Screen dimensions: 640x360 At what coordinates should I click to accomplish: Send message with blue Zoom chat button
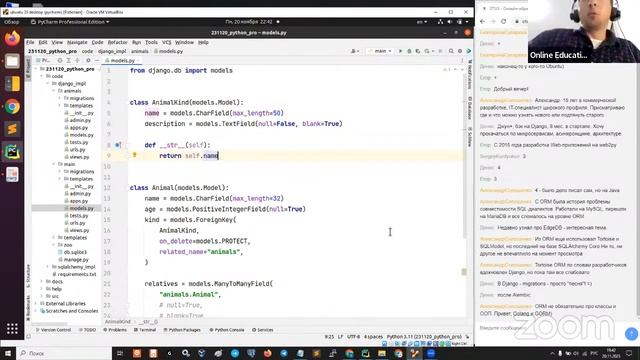coord(631,334)
